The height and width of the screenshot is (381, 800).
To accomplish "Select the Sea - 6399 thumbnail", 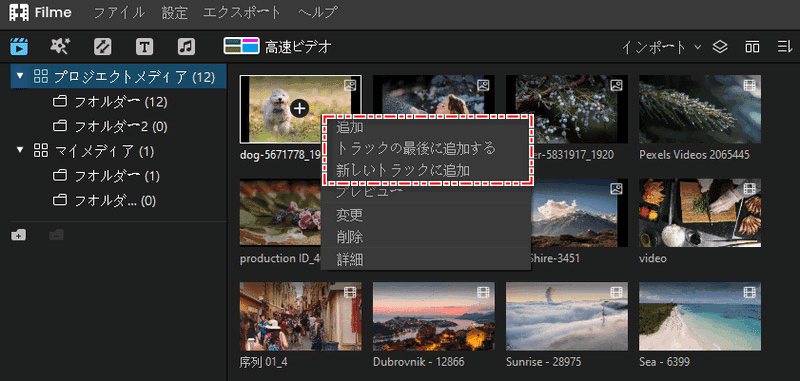I will tap(700, 316).
